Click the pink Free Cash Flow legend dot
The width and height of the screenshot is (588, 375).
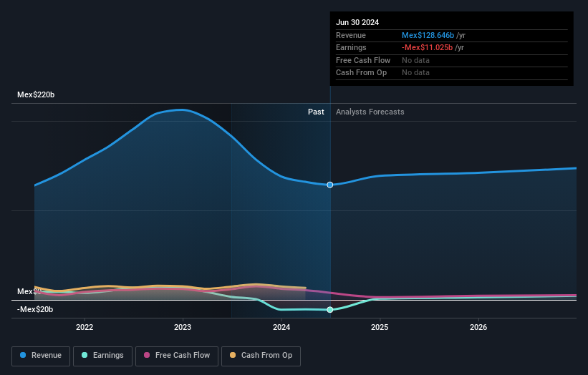click(147, 355)
